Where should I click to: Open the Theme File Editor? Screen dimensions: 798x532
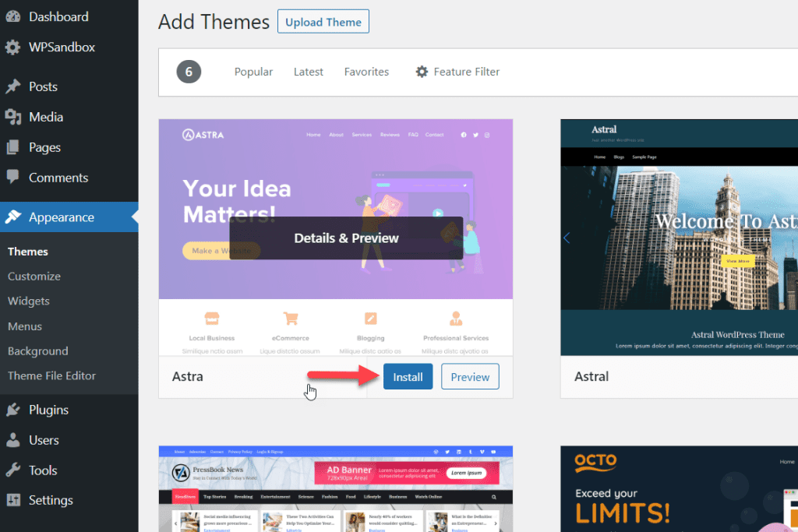coord(52,376)
